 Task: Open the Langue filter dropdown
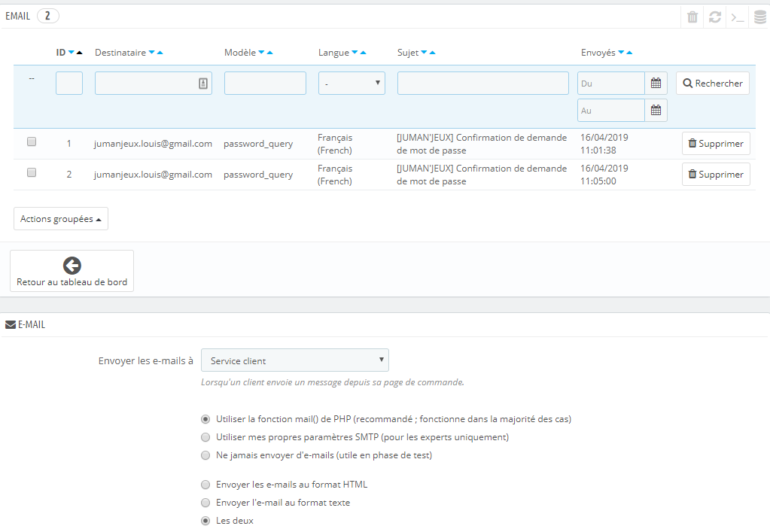click(352, 83)
